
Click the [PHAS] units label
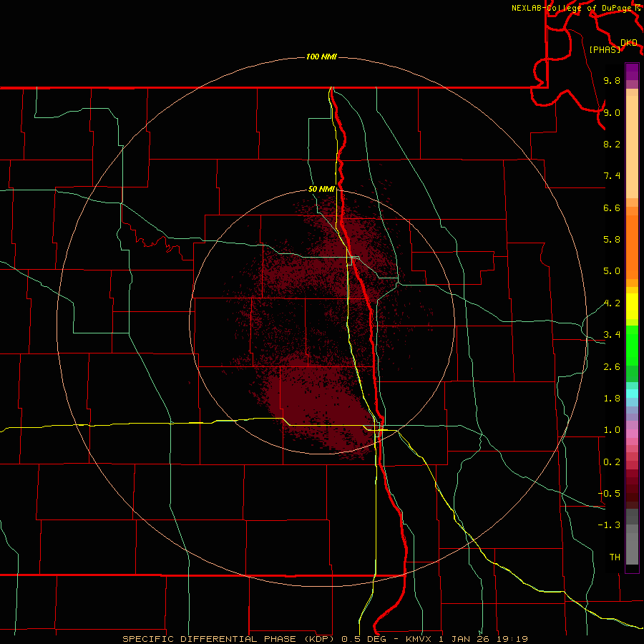point(605,49)
